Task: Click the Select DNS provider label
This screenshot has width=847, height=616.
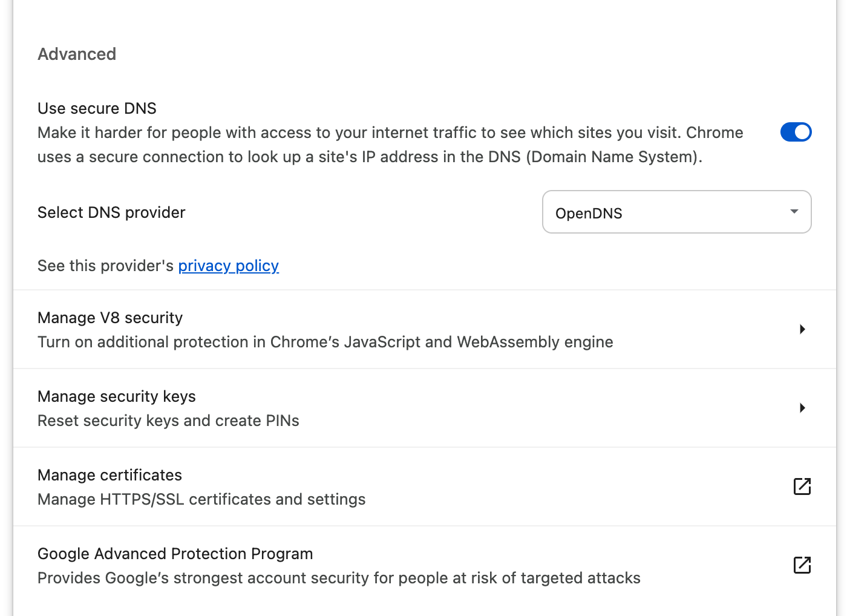Action: 111,212
